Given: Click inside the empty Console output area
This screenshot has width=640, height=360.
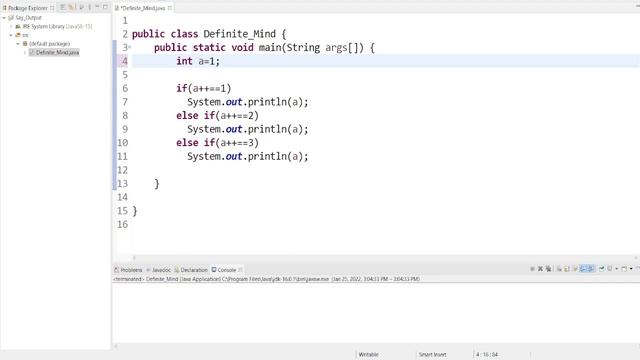Looking at the screenshot, I should pos(376,312).
